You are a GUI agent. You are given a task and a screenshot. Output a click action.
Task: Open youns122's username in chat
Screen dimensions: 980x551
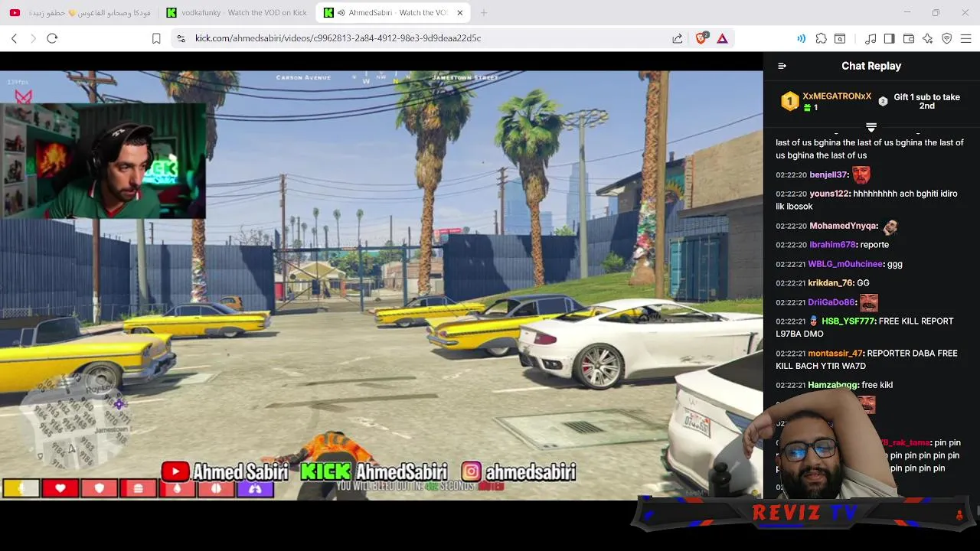[830, 194]
